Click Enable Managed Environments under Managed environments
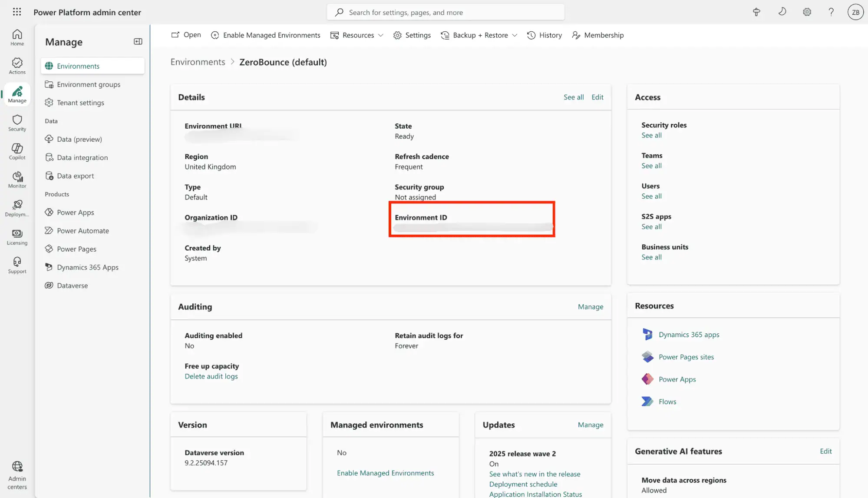 click(385, 473)
